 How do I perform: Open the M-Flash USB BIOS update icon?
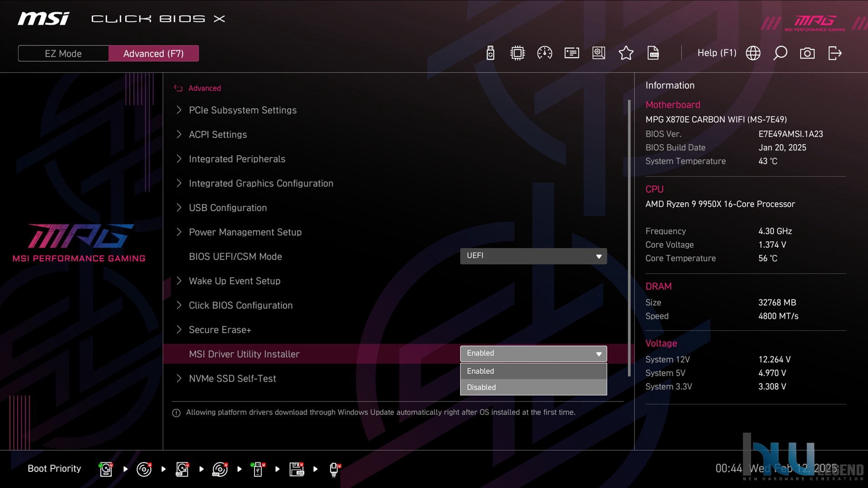click(490, 53)
